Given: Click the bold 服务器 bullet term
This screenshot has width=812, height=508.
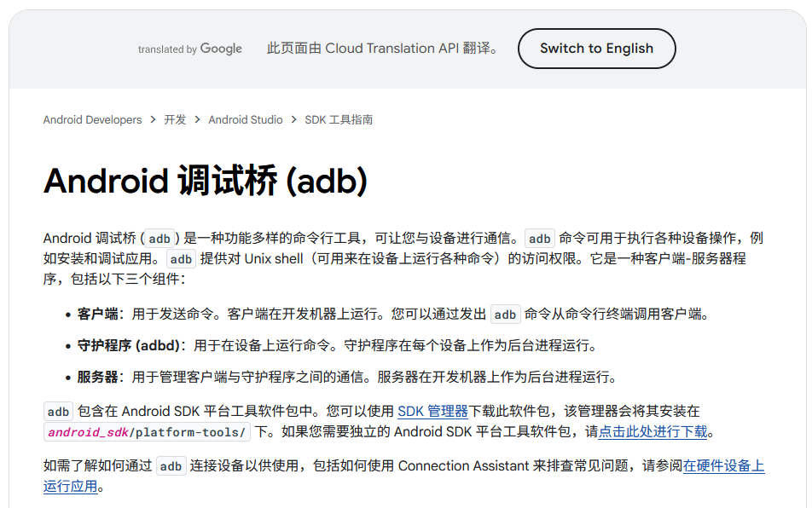Looking at the screenshot, I should point(97,377).
